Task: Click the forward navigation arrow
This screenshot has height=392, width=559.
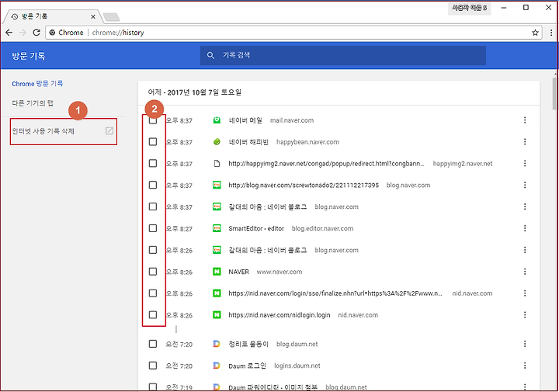Action: (23, 33)
